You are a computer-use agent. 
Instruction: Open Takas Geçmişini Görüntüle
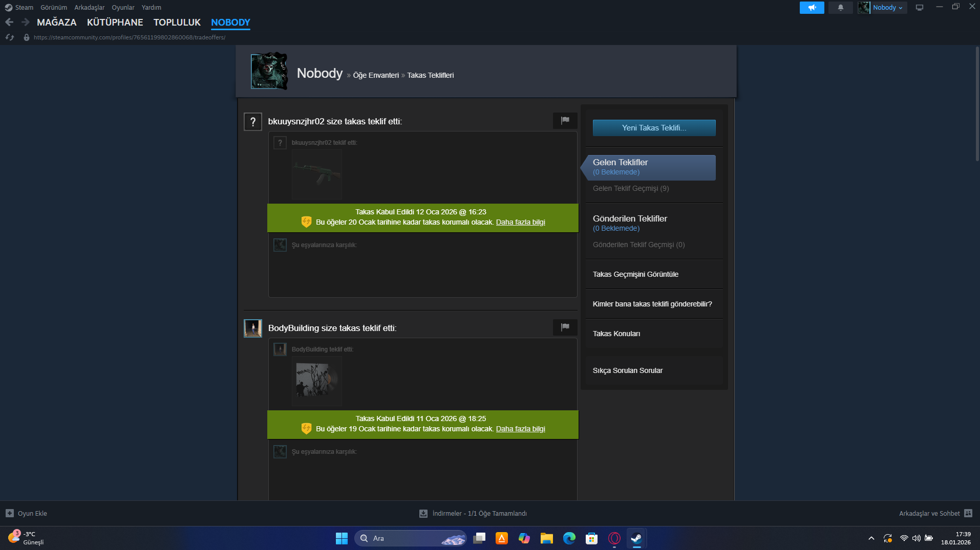coord(636,274)
